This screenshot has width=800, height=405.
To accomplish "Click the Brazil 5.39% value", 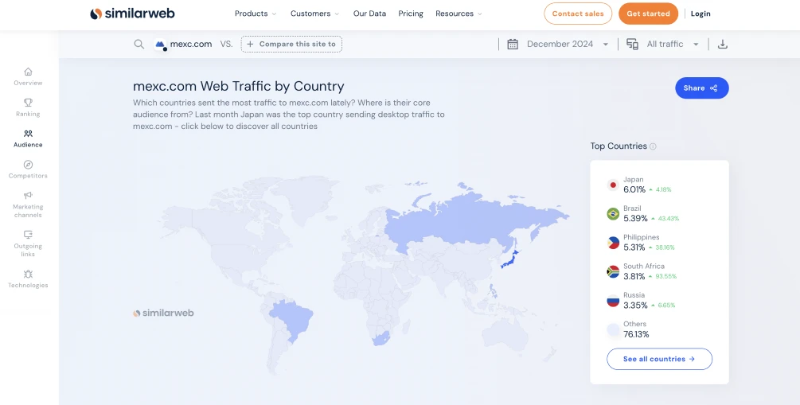I will pos(635,219).
